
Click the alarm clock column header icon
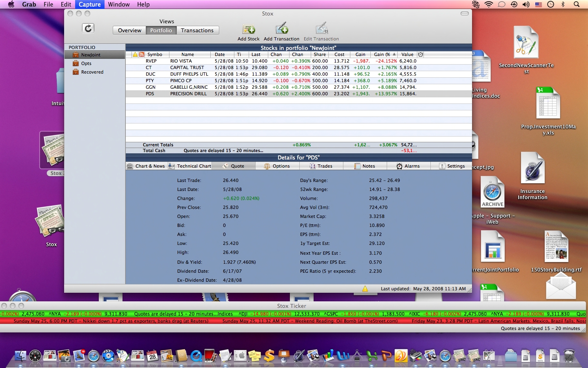point(421,54)
